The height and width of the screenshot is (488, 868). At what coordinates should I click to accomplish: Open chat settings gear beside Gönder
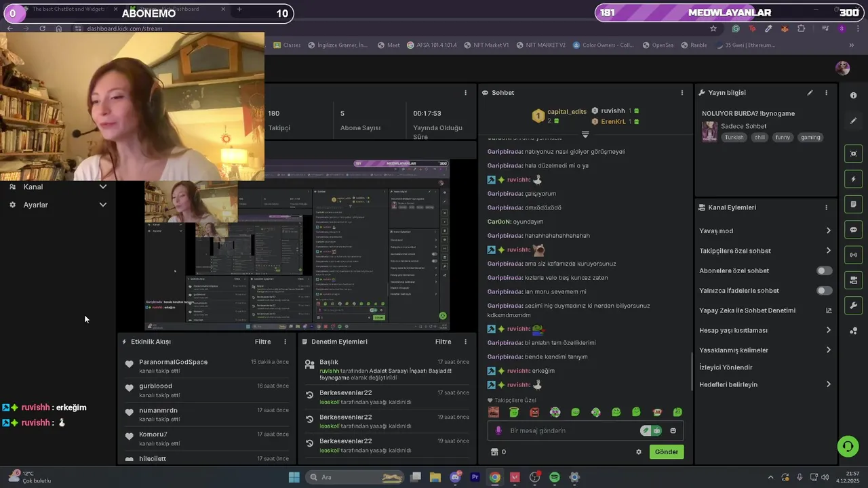coord(638,452)
